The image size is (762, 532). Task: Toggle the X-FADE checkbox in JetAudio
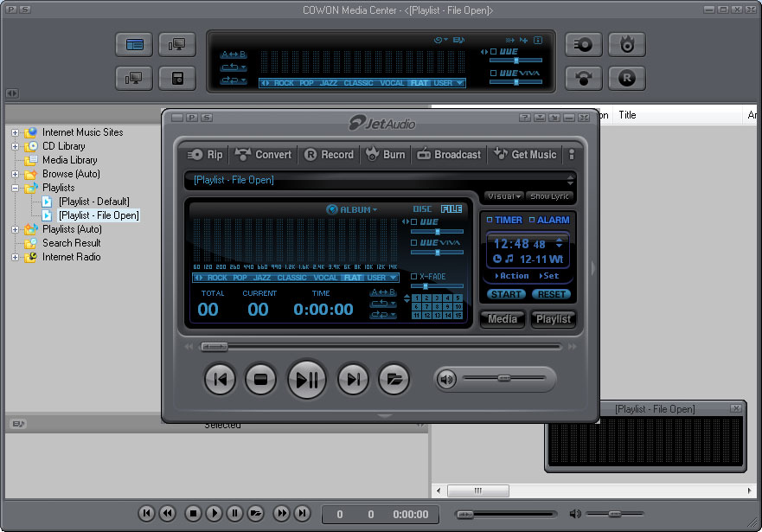click(414, 277)
